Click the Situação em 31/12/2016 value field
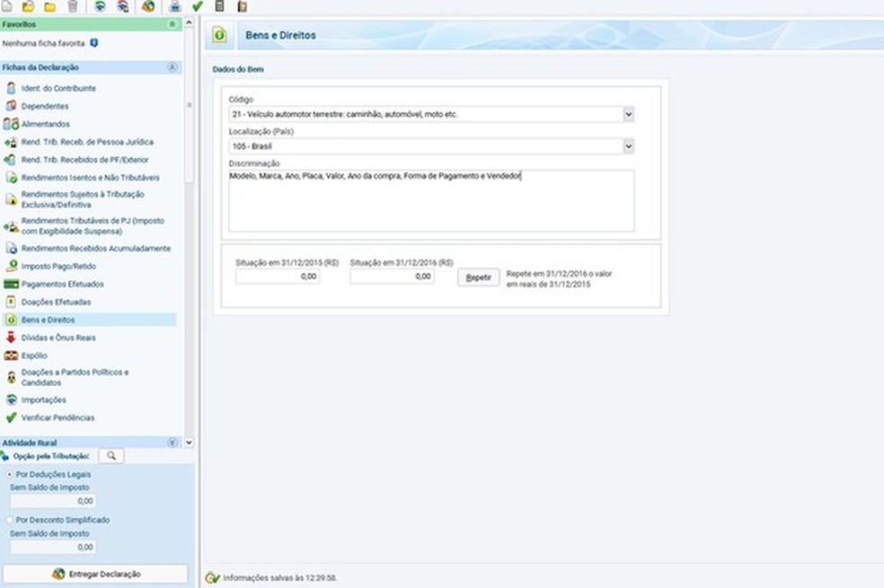Screen dimensions: 884x588 pyautogui.click(x=392, y=276)
